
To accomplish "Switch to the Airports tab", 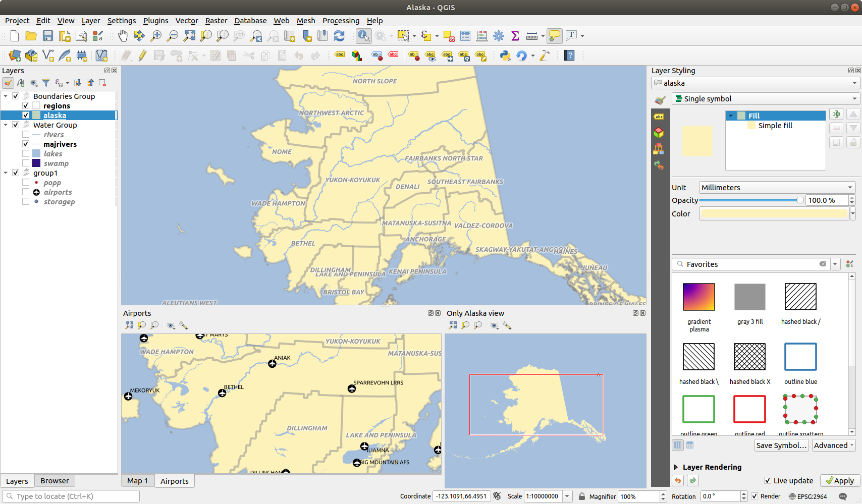I will pos(174,481).
